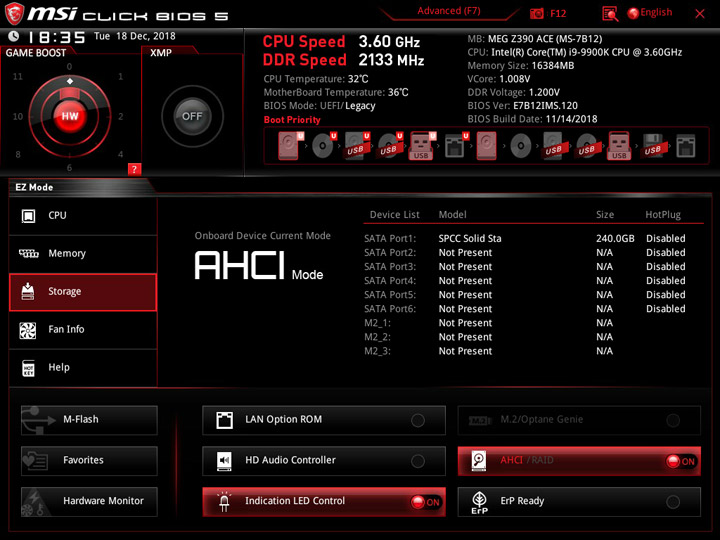Click the 240.0GB size value

pyautogui.click(x=615, y=238)
